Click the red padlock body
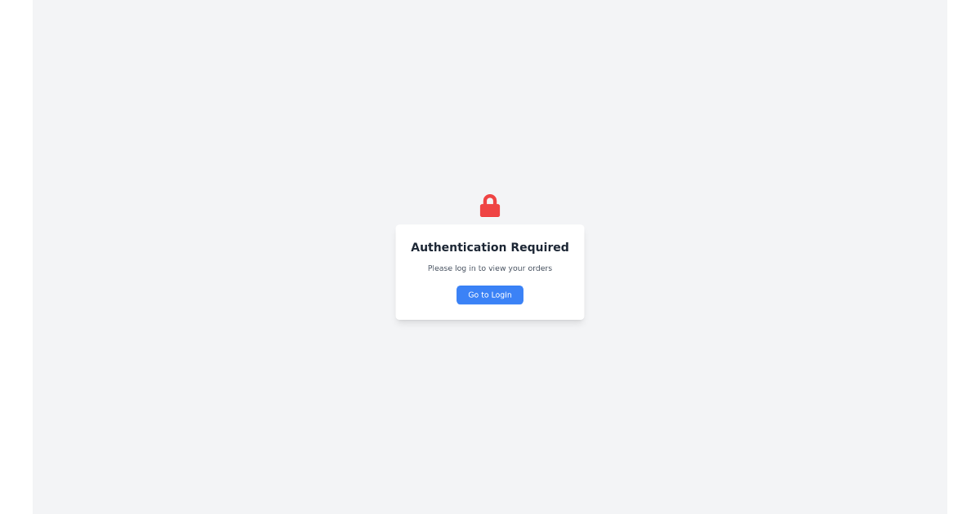 point(490,210)
